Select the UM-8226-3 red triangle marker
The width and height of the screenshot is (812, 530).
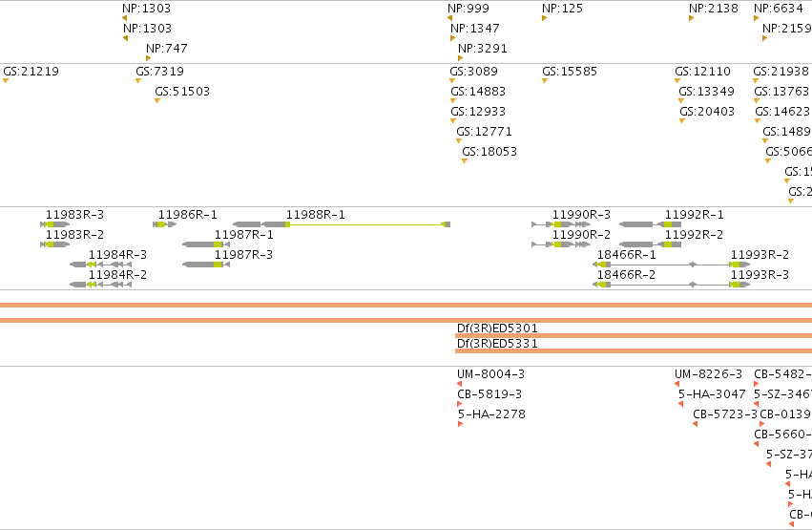point(677,384)
